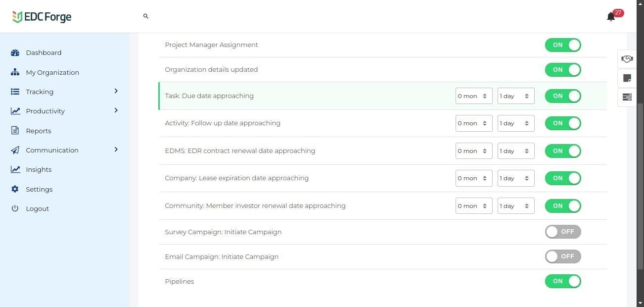Open the sticky note side icon
The height and width of the screenshot is (307, 644).
[627, 78]
